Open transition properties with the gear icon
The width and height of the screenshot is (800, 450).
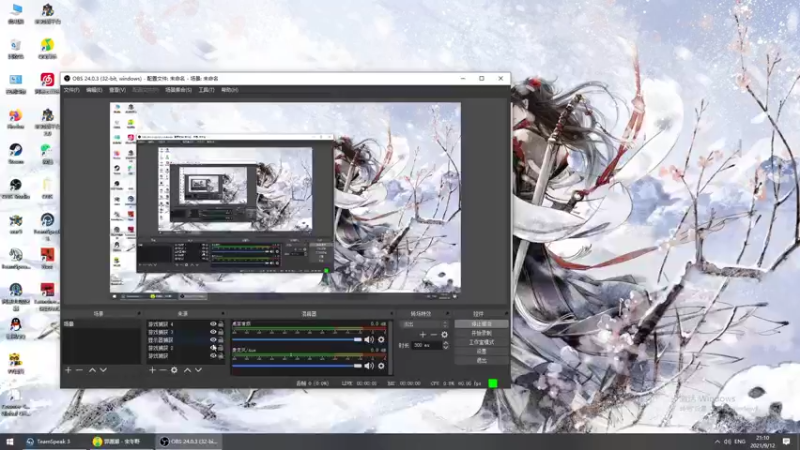444,335
